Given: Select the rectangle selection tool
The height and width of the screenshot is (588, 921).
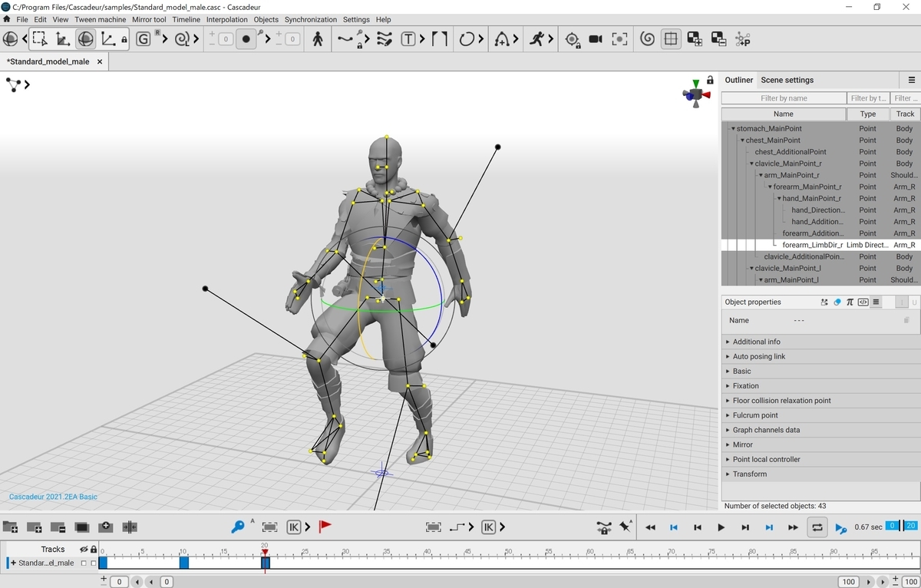Looking at the screenshot, I should tap(39, 39).
